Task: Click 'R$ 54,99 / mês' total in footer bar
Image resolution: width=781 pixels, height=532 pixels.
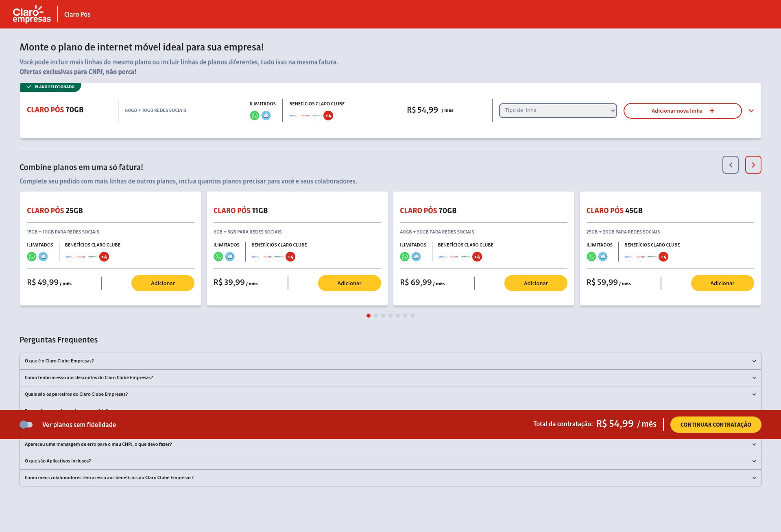Action: tap(626, 424)
